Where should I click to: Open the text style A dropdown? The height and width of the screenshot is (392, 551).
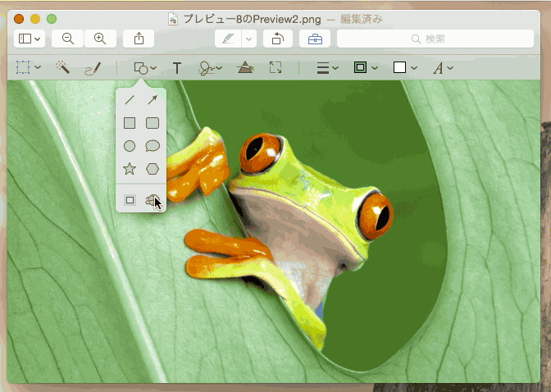pyautogui.click(x=443, y=68)
